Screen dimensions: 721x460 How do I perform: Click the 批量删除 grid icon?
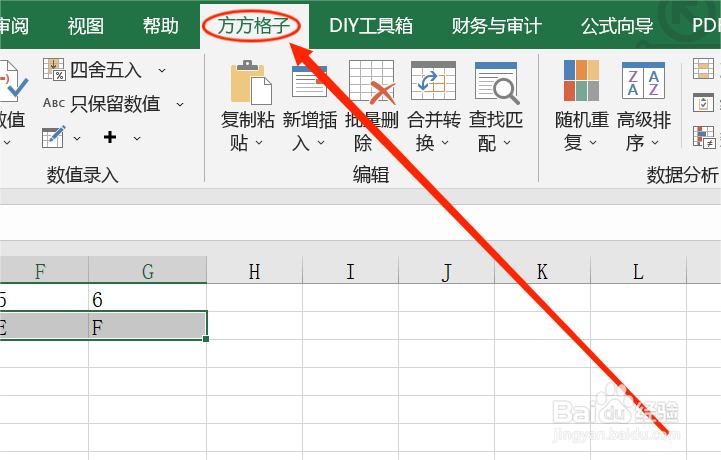tap(372, 82)
